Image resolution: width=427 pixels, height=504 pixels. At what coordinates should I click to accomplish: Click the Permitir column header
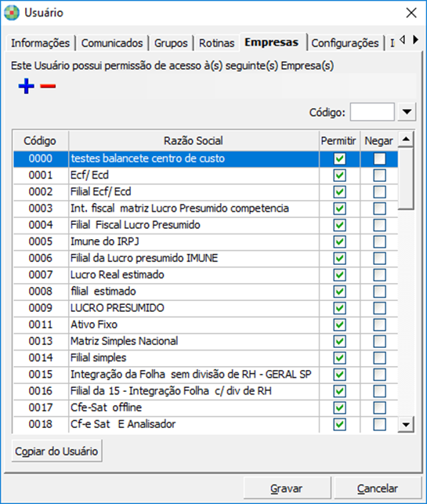tap(338, 141)
